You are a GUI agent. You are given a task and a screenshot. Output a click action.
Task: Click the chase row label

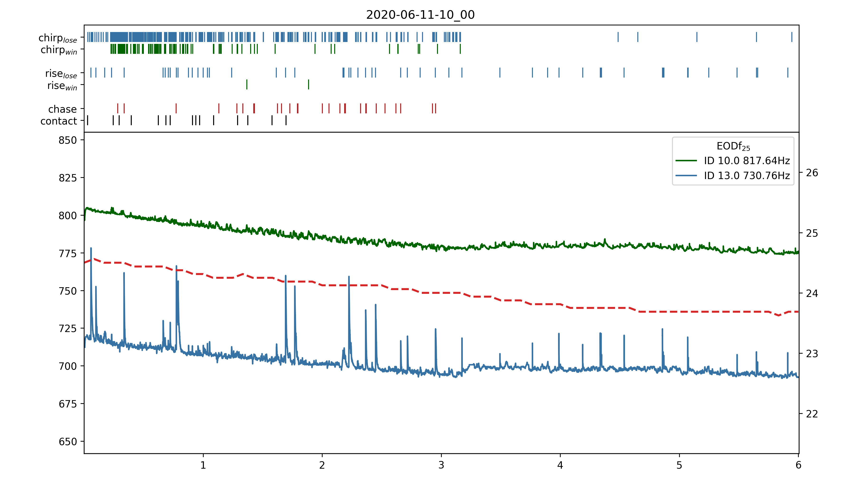pos(62,109)
